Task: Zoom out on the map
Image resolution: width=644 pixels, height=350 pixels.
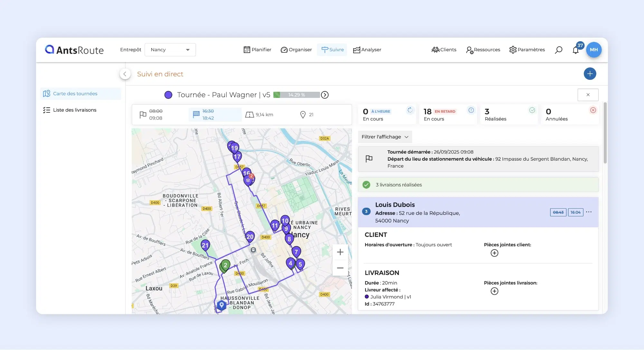Action: (340, 268)
